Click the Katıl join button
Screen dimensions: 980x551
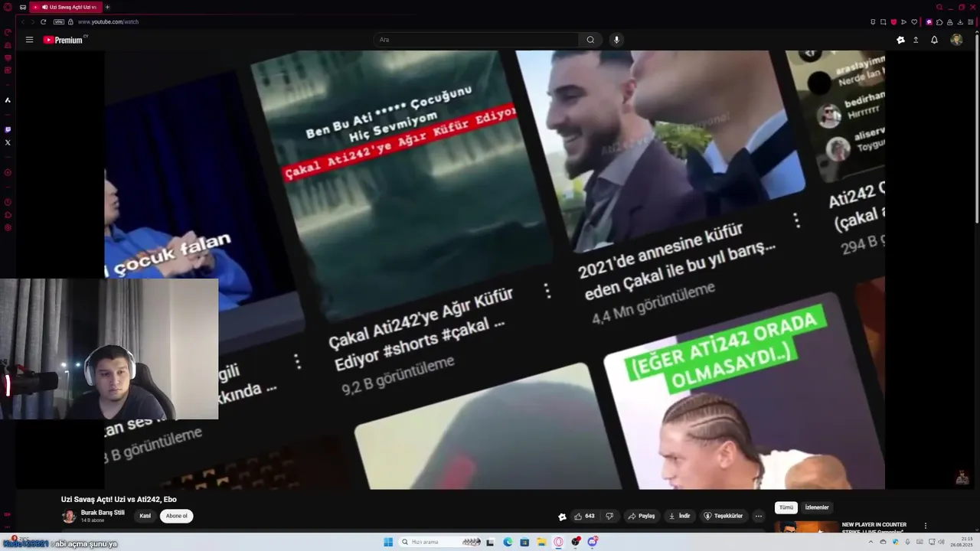pyautogui.click(x=145, y=516)
